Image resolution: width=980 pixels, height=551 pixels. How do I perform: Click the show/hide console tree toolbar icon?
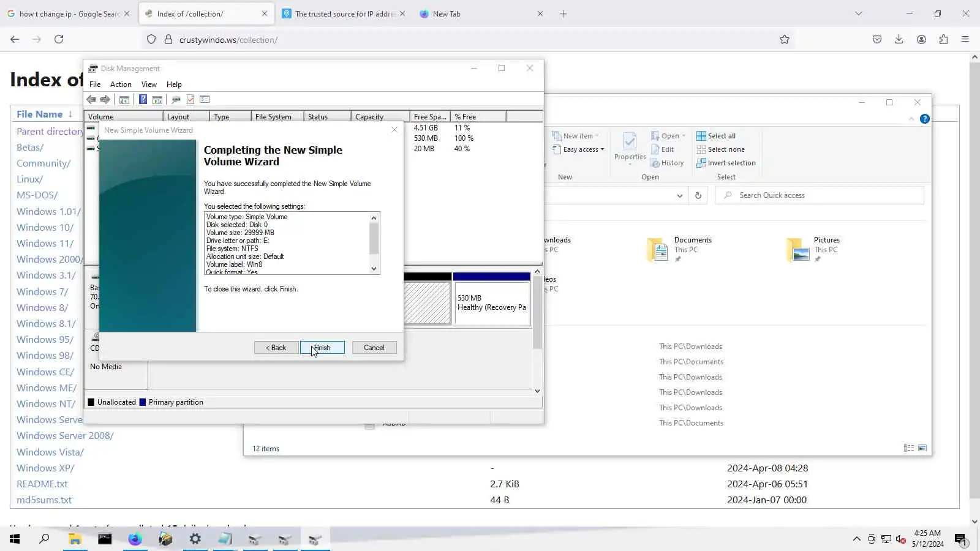pos(124,99)
